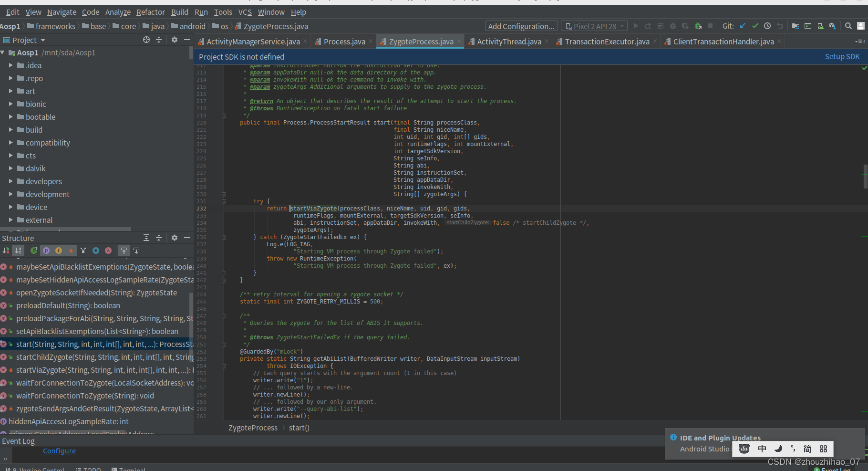Open the Refactor menu
Screen dimensions: 868x471
[150, 12]
